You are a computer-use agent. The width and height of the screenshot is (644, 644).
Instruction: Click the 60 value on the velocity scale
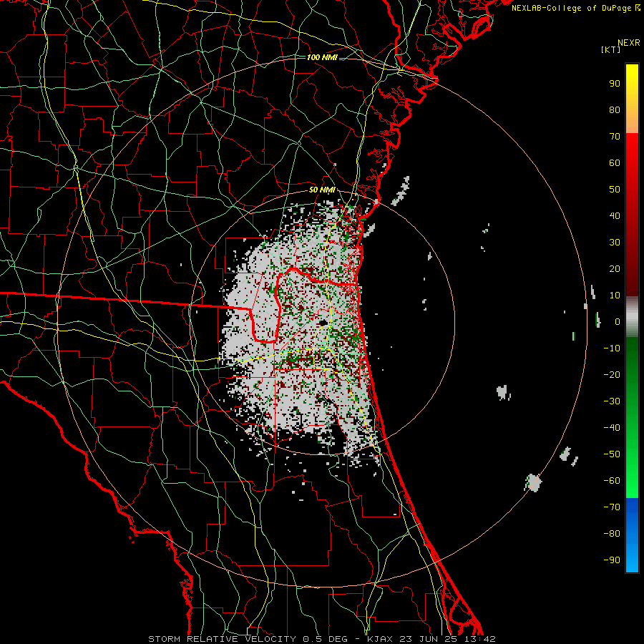[615, 163]
